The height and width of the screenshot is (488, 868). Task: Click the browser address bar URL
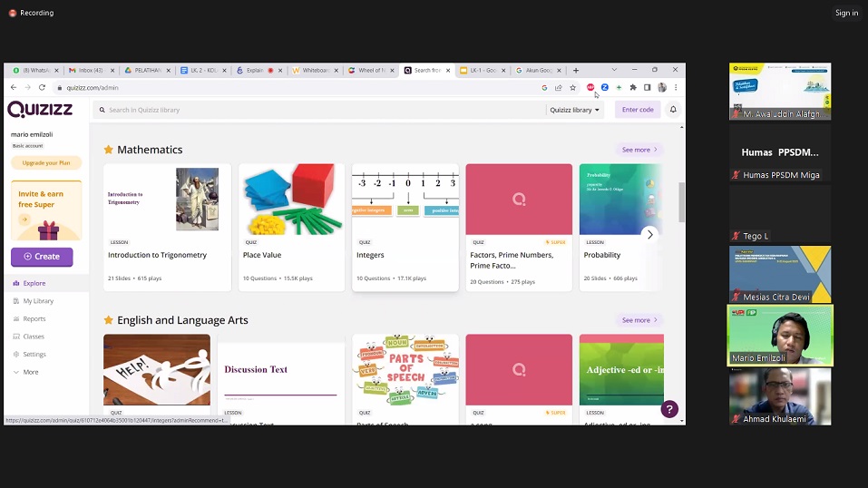93,87
